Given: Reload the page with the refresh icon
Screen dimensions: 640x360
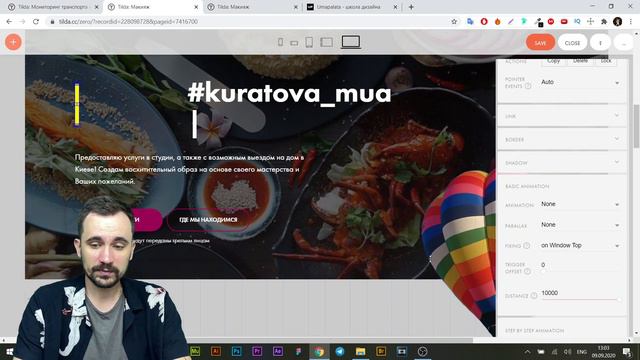Looking at the screenshot, I should [x=36, y=22].
